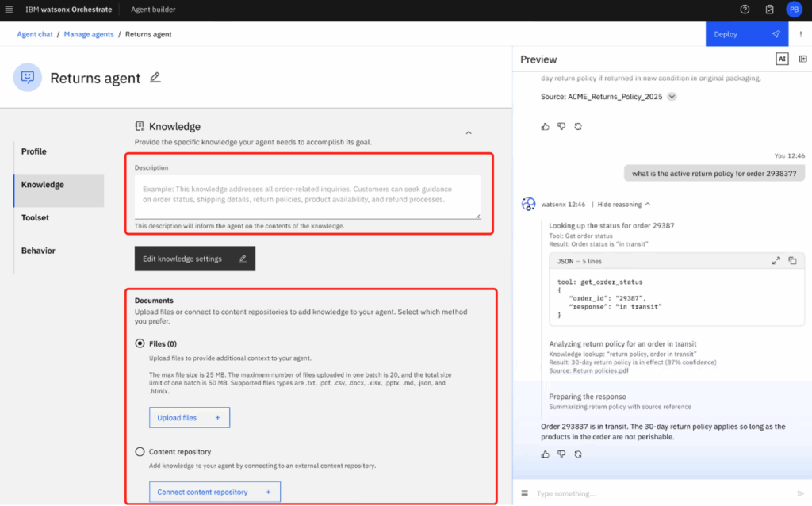Collapse reasoning with Hide reasoning
Image resolution: width=812 pixels, height=506 pixels.
[624, 205]
